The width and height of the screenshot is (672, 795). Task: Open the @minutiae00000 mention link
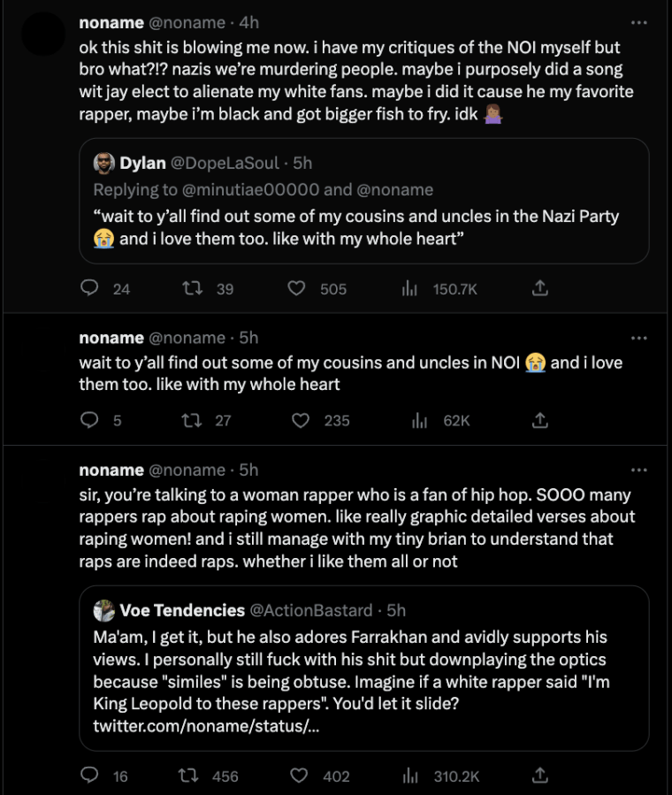coord(250,189)
